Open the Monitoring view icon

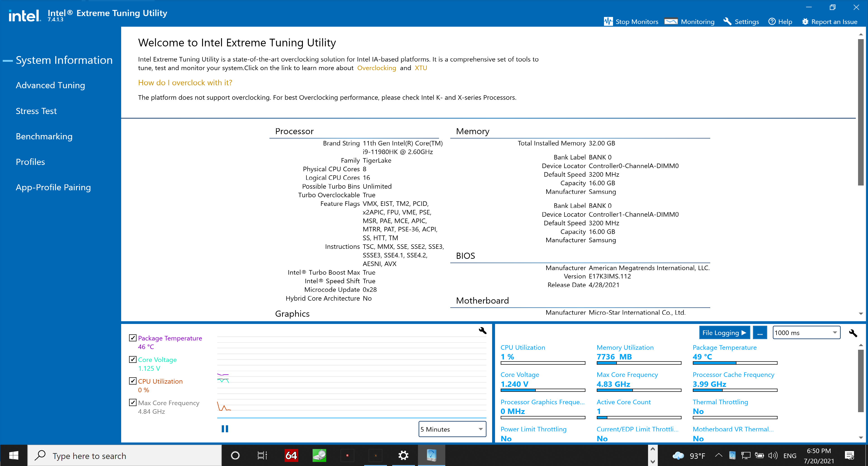point(671,21)
